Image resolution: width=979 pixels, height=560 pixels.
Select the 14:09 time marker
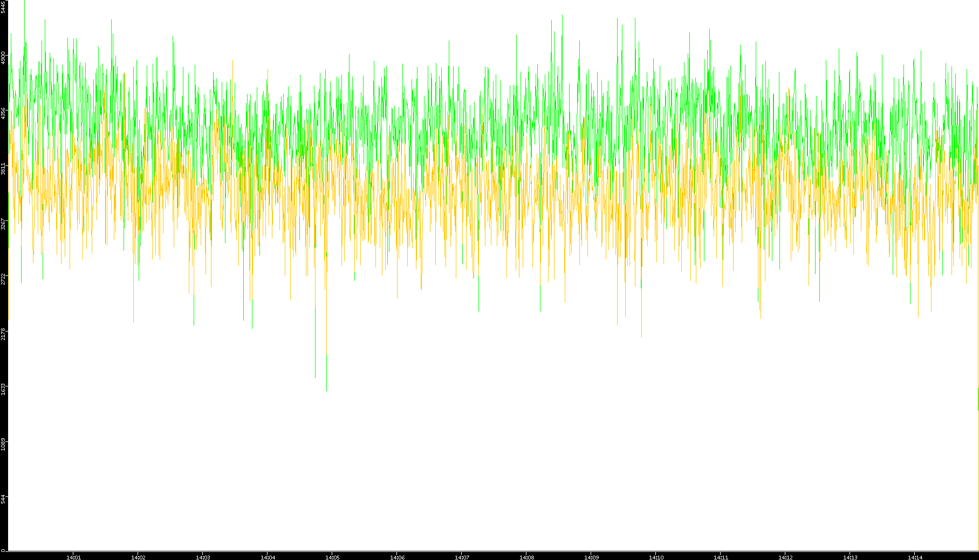click(591, 557)
